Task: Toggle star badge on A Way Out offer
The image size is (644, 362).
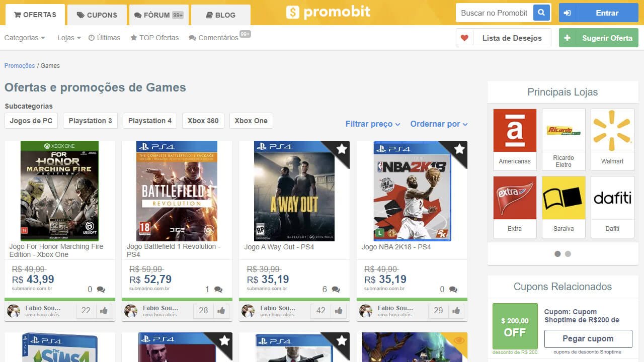Action: point(342,149)
